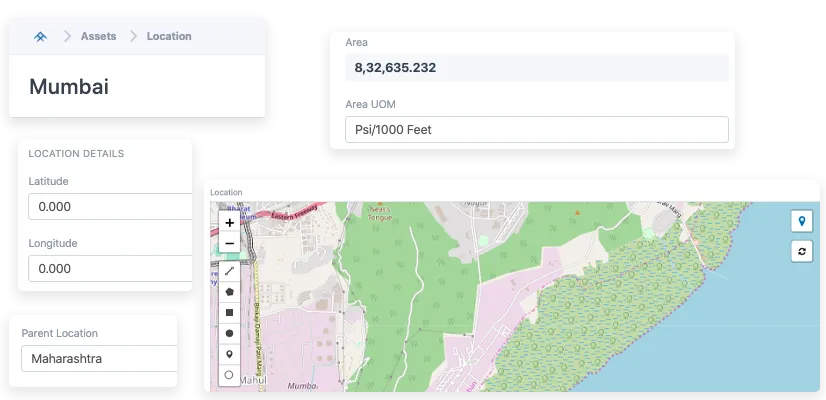
Task: Click the blue locate pin button
Action: (801, 221)
